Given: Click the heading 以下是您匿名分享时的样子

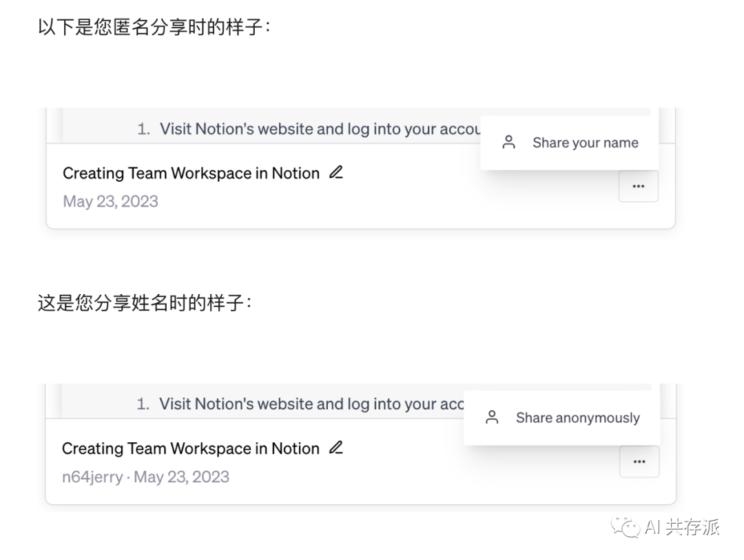Looking at the screenshot, I should (154, 28).
